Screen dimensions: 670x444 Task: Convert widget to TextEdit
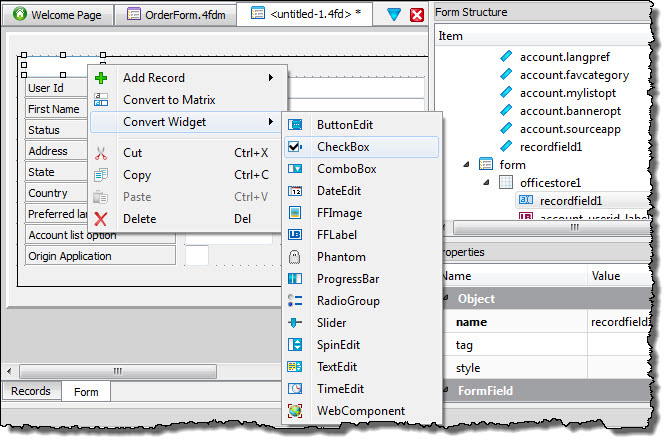(361, 367)
